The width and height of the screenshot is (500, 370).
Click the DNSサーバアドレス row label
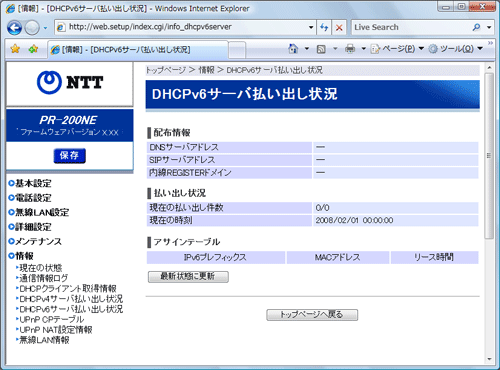coord(184,147)
